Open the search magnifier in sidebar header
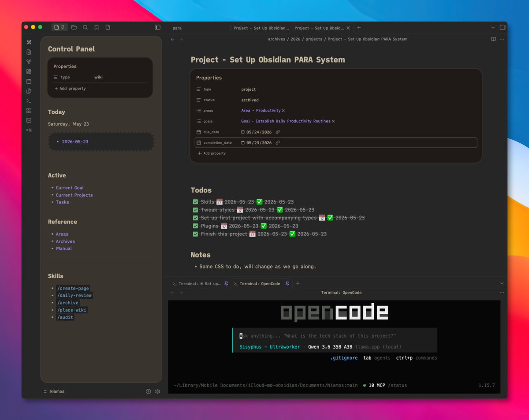This screenshot has height=420, width=529. [x=85, y=27]
